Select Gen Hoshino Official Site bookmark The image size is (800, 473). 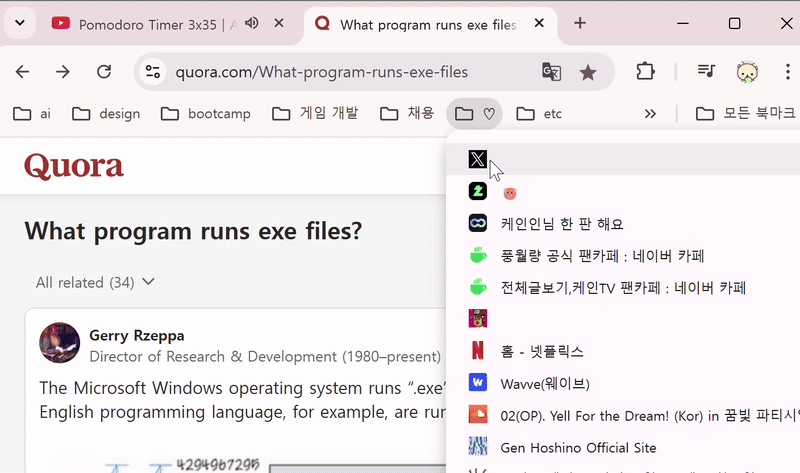pos(623,447)
